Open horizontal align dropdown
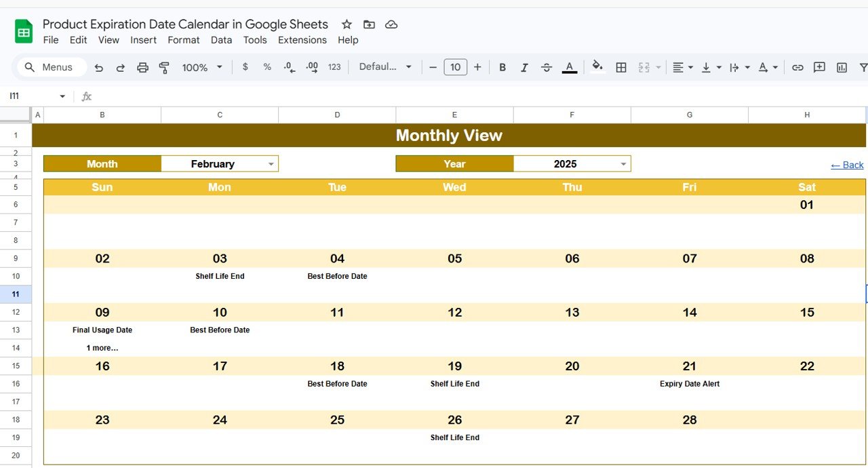The height and width of the screenshot is (468, 868). pos(682,67)
